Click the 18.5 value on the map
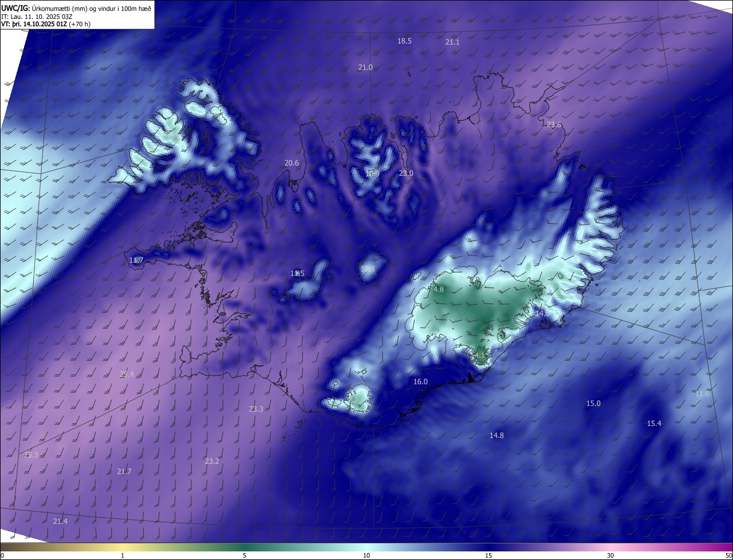The height and width of the screenshot is (560, 733). click(x=404, y=41)
